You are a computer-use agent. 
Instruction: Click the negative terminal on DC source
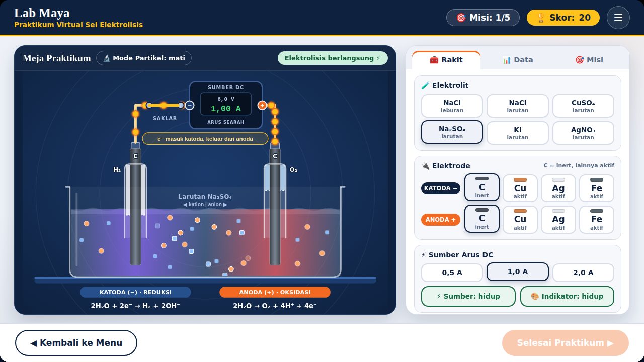click(x=189, y=105)
